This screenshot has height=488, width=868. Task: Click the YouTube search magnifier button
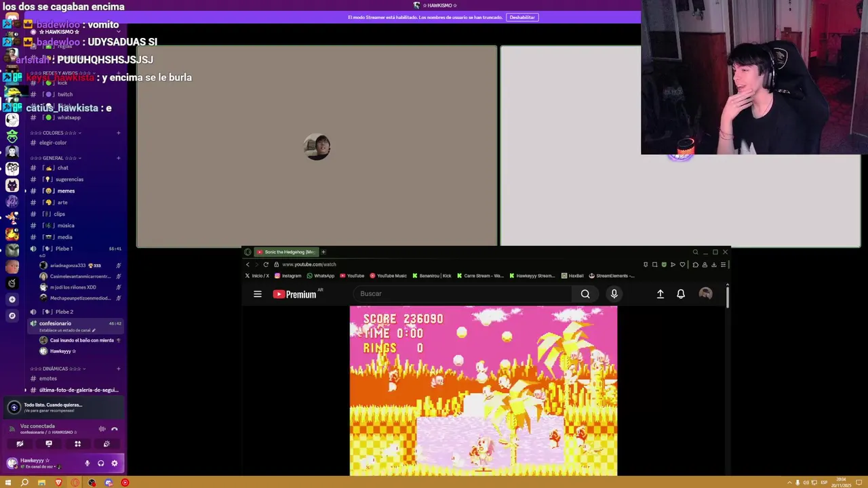click(x=585, y=293)
